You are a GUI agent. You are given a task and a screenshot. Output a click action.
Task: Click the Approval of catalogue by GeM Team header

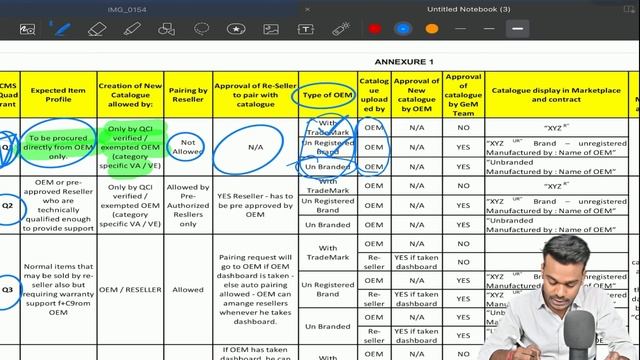[463, 95]
